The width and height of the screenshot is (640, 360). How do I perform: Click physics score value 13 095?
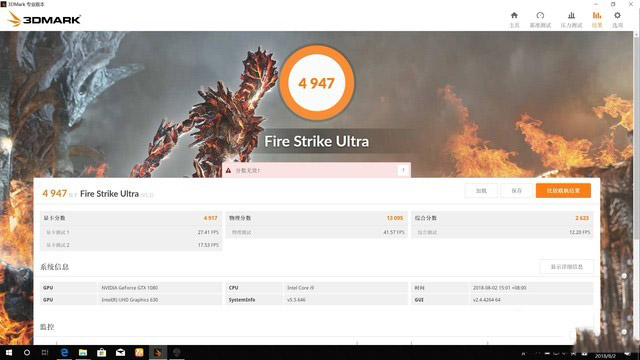tap(395, 218)
